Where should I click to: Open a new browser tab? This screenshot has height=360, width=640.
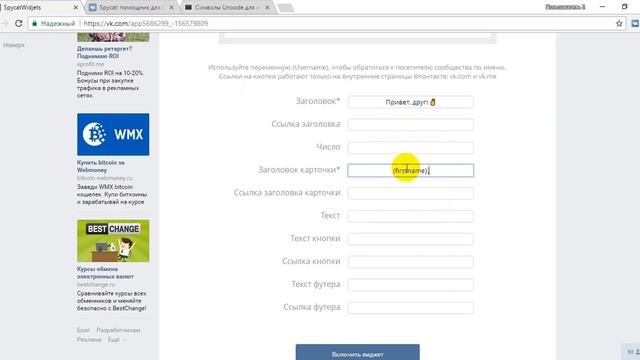coord(286,7)
